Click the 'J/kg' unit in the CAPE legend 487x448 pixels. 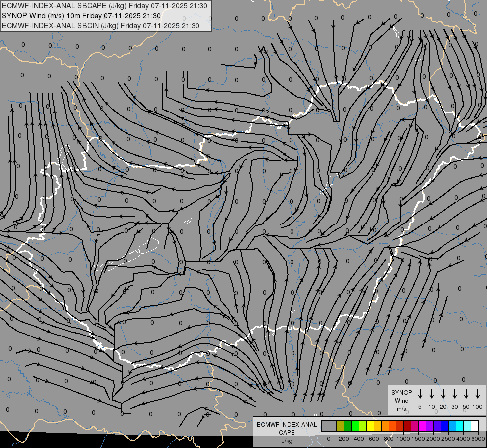(x=287, y=441)
